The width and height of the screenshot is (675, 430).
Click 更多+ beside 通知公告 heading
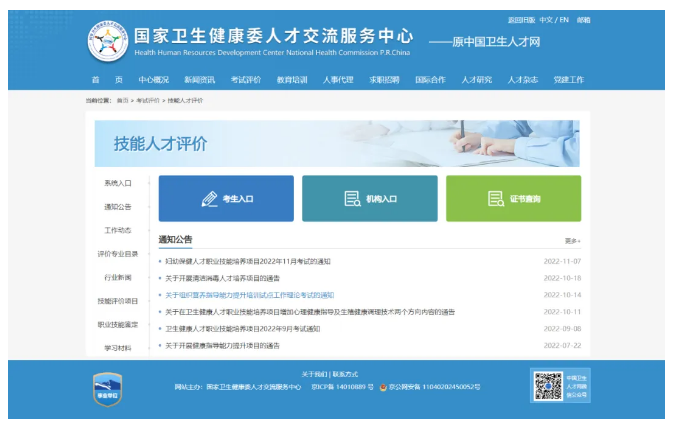coord(573,241)
